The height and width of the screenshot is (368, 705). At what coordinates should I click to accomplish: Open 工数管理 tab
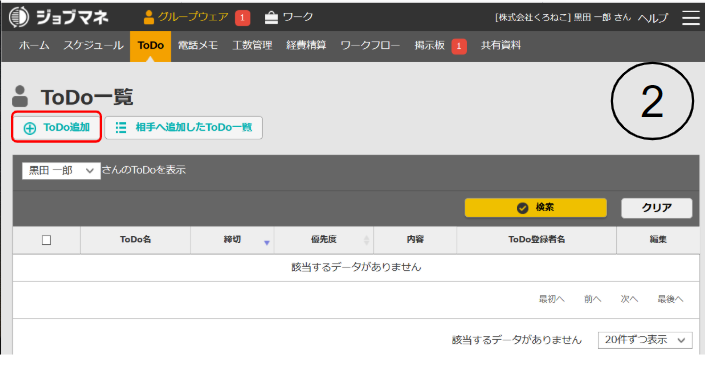(x=252, y=45)
